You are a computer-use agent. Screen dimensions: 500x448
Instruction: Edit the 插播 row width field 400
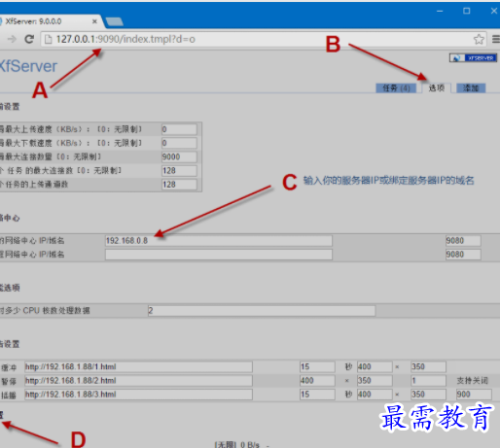click(375, 395)
